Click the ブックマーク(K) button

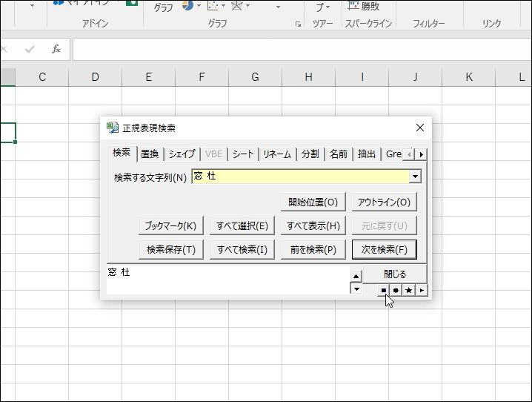pyautogui.click(x=170, y=225)
